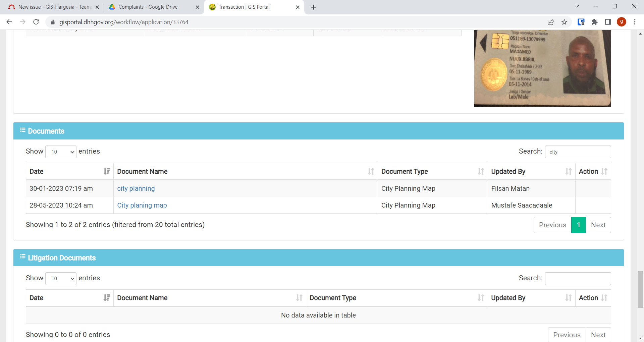Click the Litigation Documents search field
The image size is (644, 342).
click(x=578, y=279)
